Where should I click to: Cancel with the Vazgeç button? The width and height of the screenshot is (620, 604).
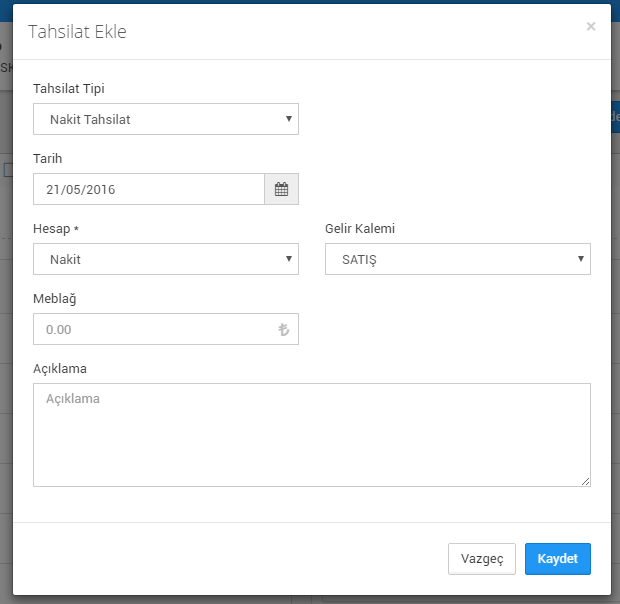(482, 559)
